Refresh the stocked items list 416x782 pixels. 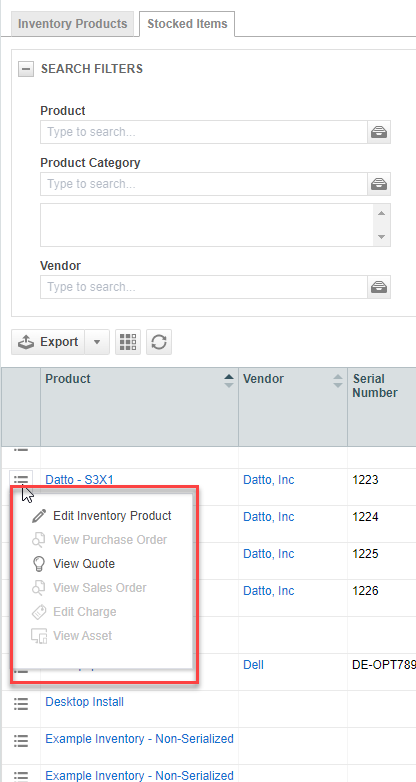click(x=159, y=342)
